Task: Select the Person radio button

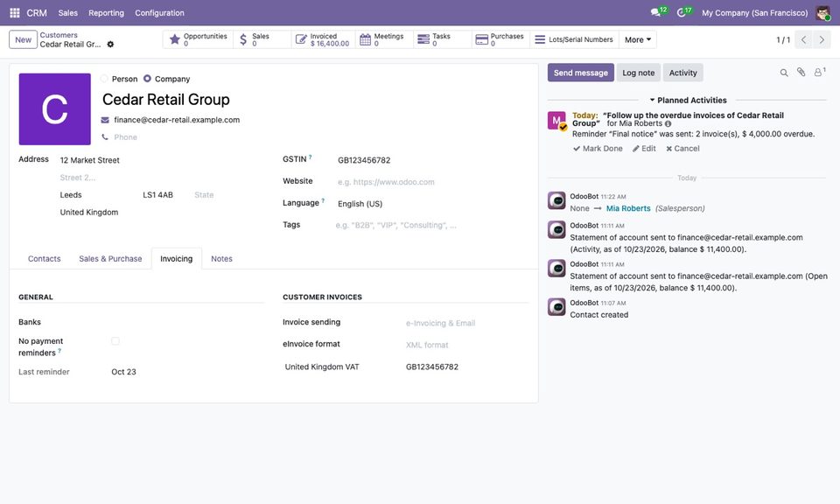Action: [104, 79]
